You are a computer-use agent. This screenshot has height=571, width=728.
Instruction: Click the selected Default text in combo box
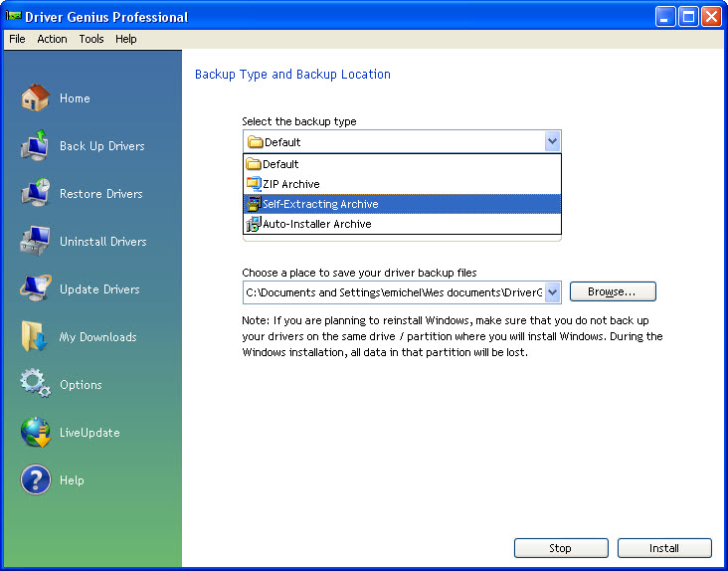[x=282, y=142]
